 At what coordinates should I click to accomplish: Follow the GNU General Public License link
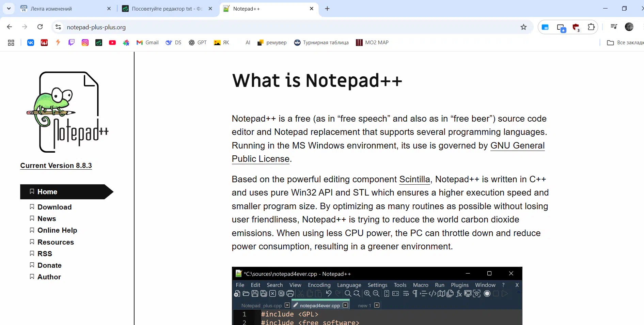517,146
